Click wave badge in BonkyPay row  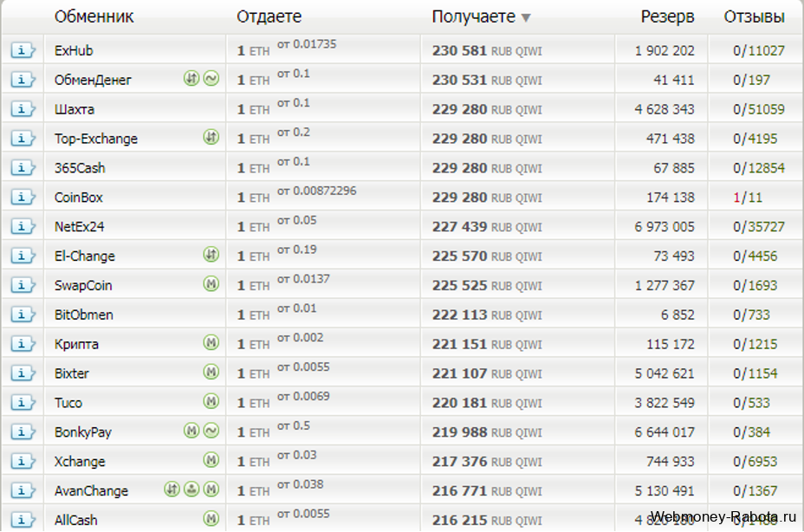tap(211, 431)
